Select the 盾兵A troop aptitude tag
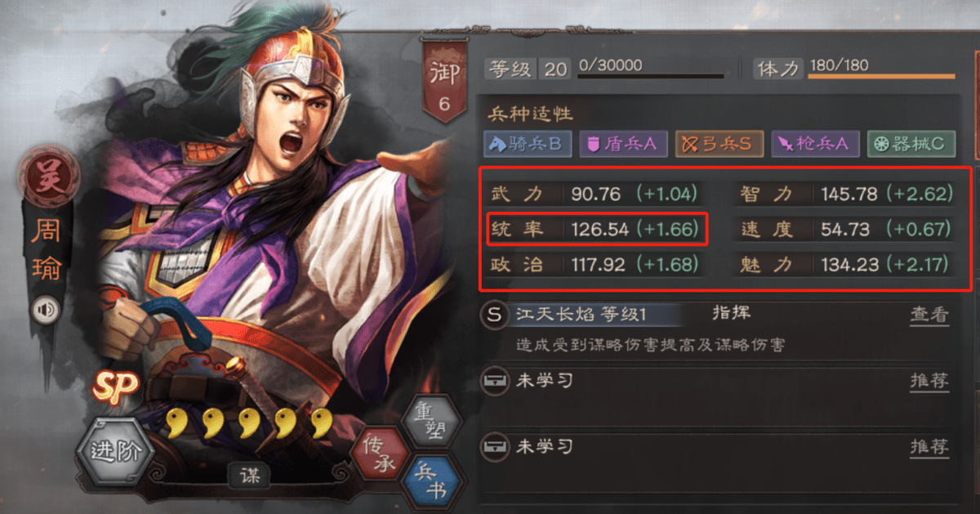The width and height of the screenshot is (980, 514). tap(622, 145)
